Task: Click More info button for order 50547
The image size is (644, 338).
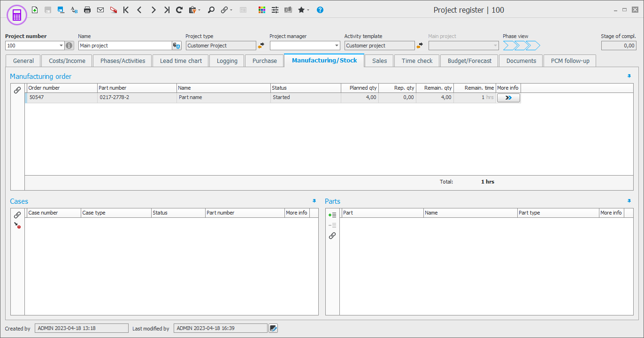Action: point(508,98)
